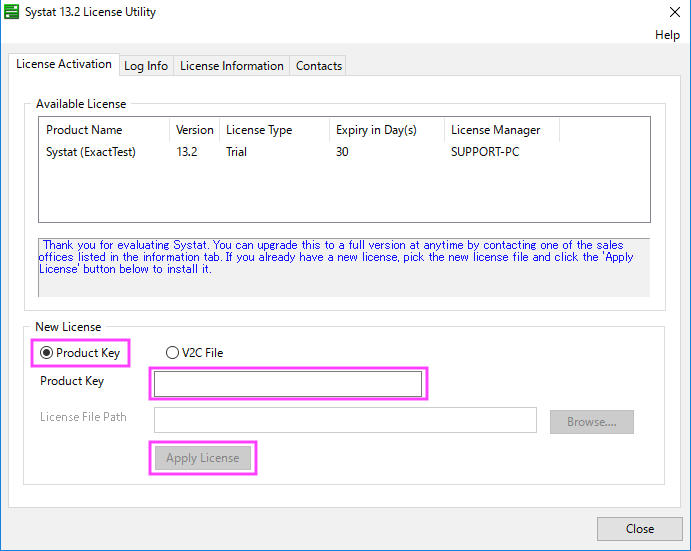Click the Browse... button
The width and height of the screenshot is (691, 551).
point(591,422)
